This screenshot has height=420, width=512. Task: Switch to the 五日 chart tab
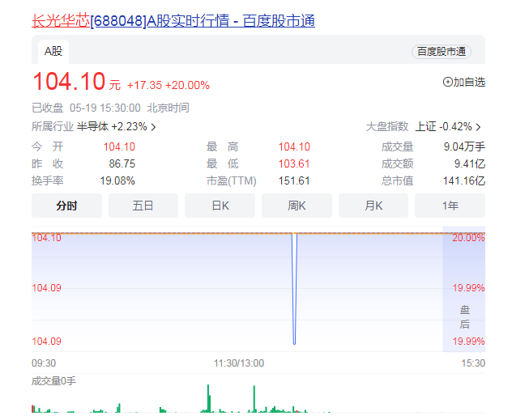tap(143, 206)
